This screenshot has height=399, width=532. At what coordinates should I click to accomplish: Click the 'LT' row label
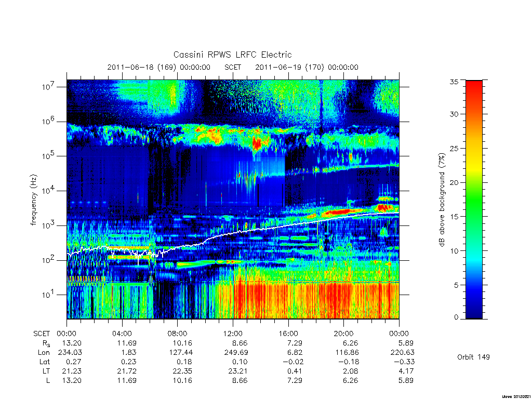(x=46, y=371)
